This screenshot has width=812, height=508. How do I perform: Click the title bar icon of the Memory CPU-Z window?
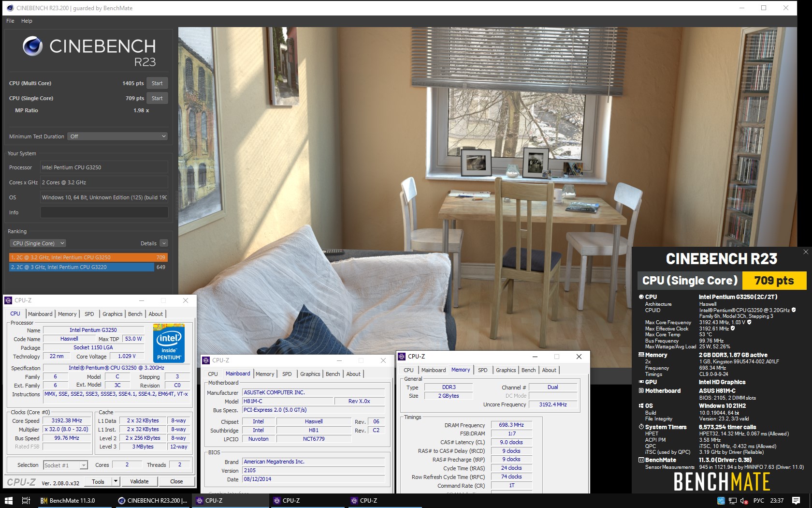click(402, 357)
